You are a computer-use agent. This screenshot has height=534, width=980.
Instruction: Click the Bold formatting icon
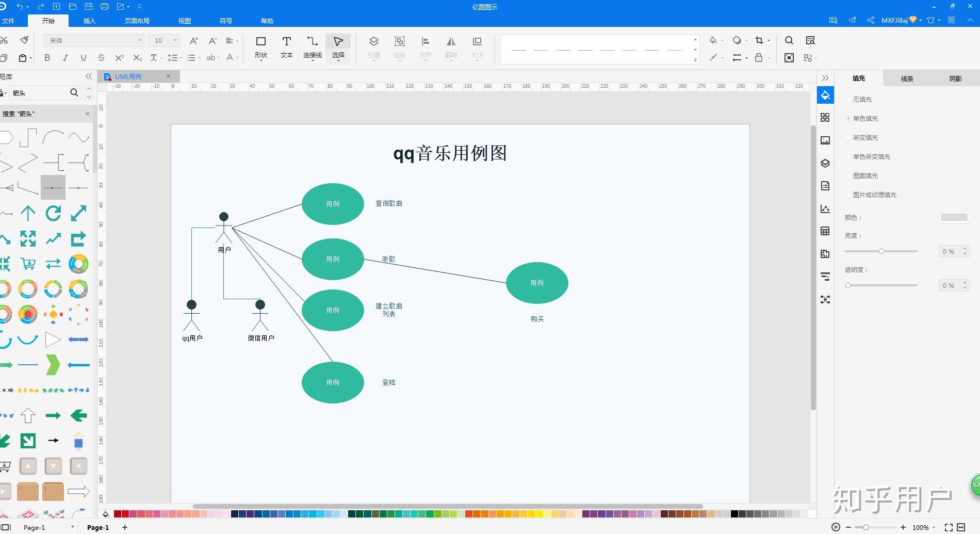(47, 58)
